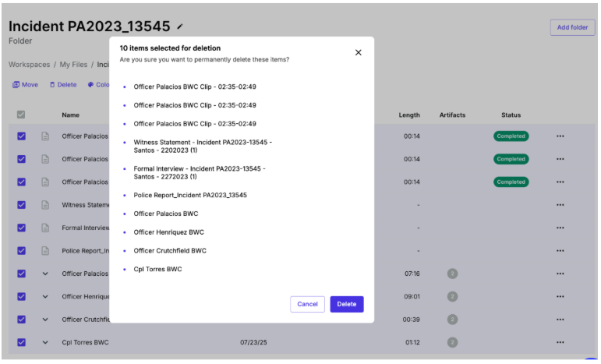
Task: Click artifacts badge in the 00:39 row
Action: [452, 320]
